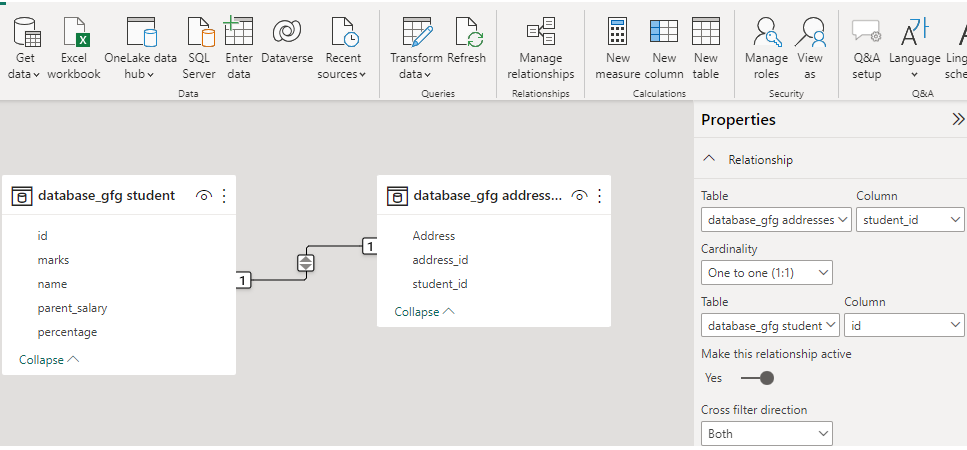Open Enter data dialog
The height and width of the screenshot is (450, 967).
(x=239, y=49)
